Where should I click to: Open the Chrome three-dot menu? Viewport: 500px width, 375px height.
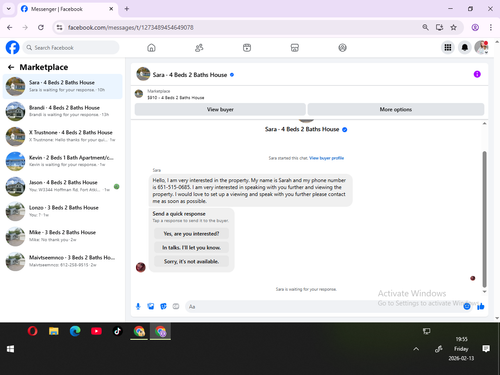pyautogui.click(x=491, y=27)
